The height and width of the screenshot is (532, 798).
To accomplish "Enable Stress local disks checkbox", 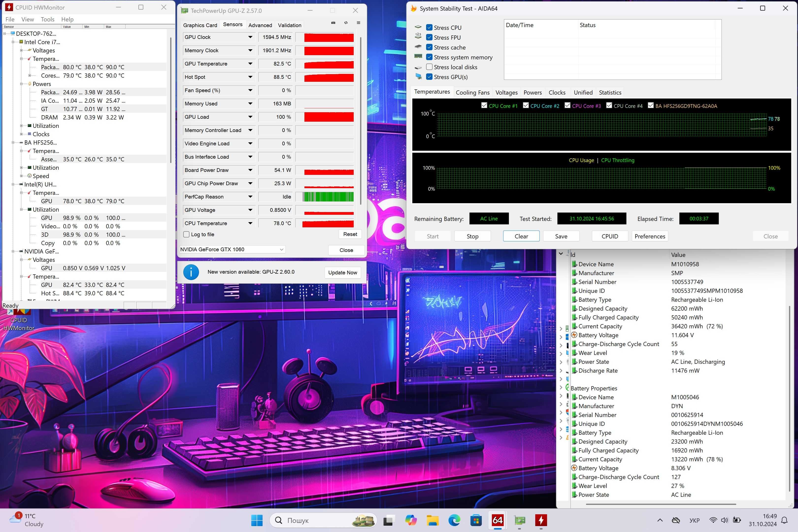I will point(429,67).
